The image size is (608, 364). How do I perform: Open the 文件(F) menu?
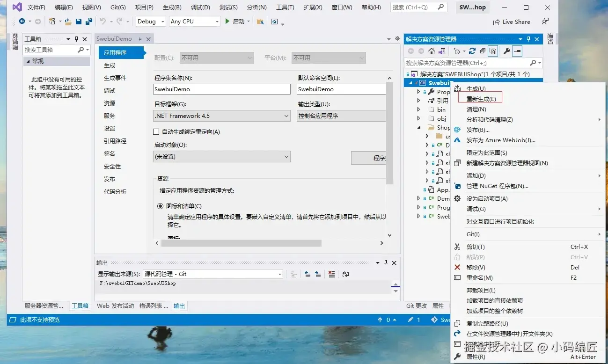pos(37,7)
